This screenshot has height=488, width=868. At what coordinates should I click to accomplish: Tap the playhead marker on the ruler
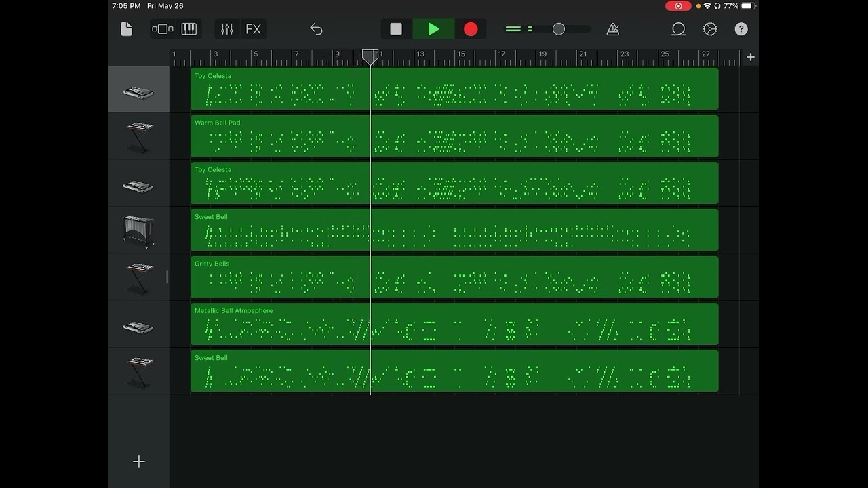[370, 56]
